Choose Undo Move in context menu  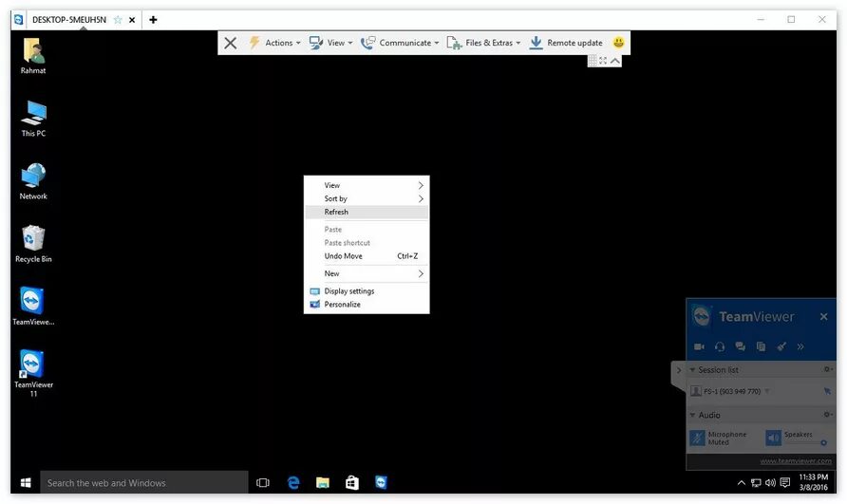(367, 256)
